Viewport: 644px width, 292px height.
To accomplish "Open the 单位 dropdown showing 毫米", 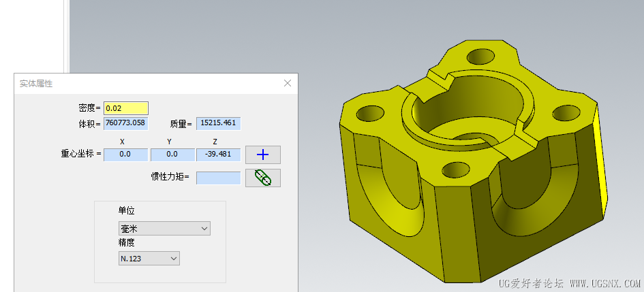I will coord(164,229).
